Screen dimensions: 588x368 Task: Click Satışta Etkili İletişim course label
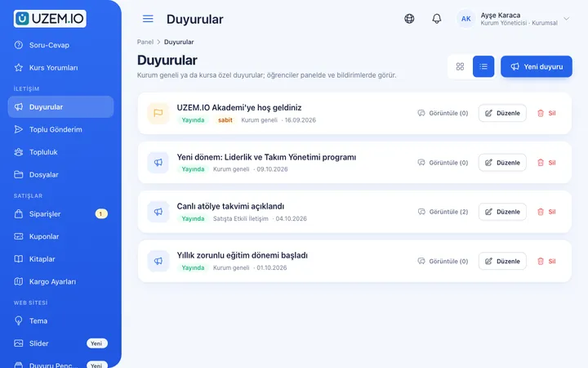coord(241,218)
